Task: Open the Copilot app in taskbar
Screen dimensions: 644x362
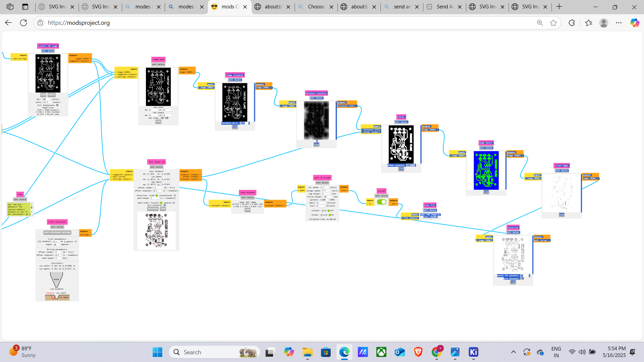Action: 289,352
